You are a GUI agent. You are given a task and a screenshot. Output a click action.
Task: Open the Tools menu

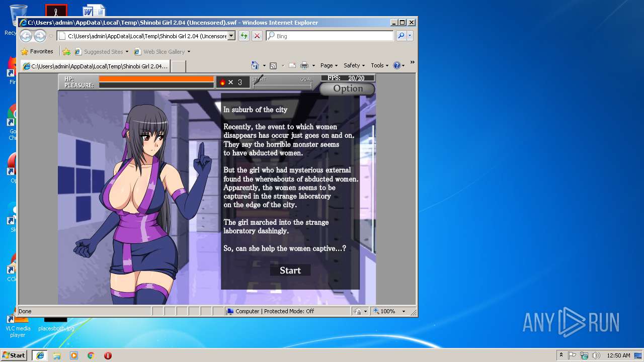[380, 65]
